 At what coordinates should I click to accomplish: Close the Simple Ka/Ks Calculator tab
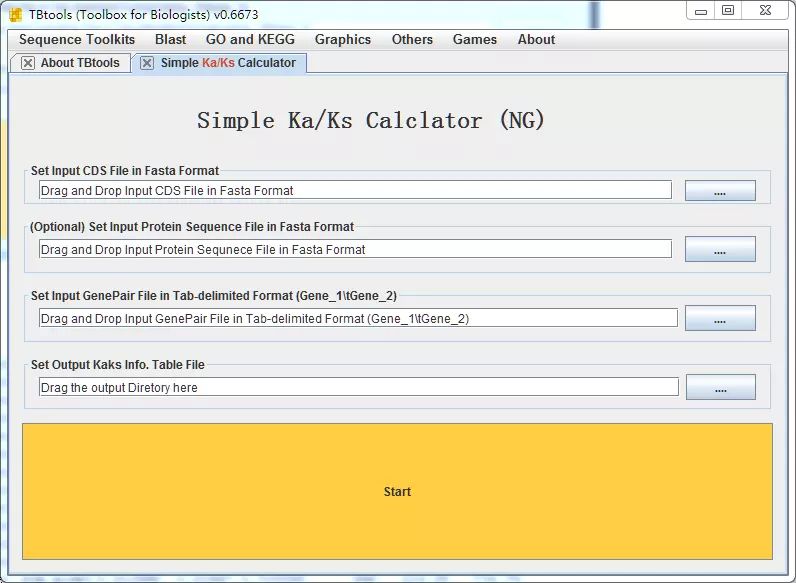click(147, 63)
